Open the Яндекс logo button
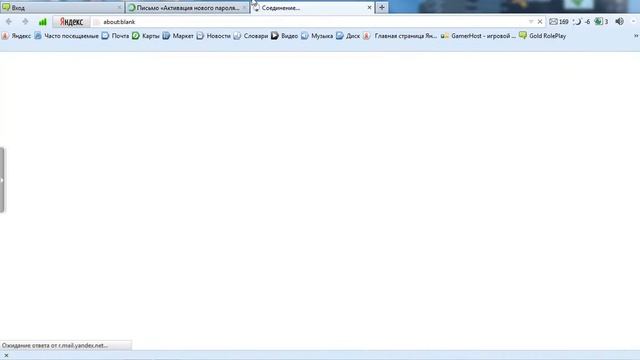Screen dimensions: 640x360 click(x=71, y=22)
